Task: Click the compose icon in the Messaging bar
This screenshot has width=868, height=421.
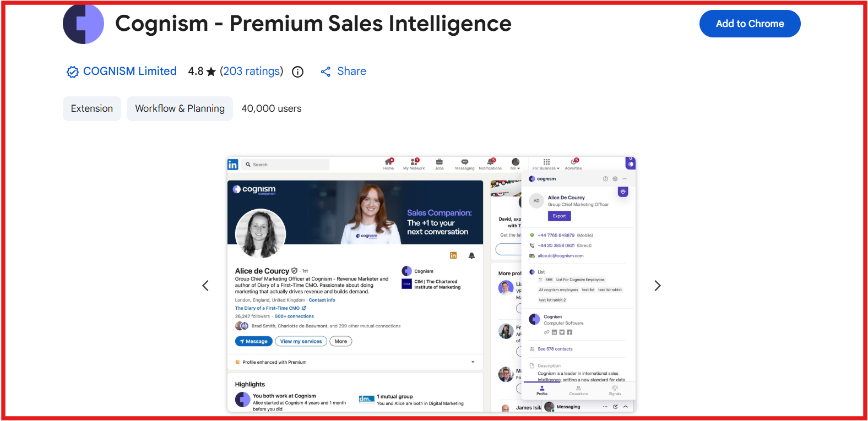Action: click(615, 407)
